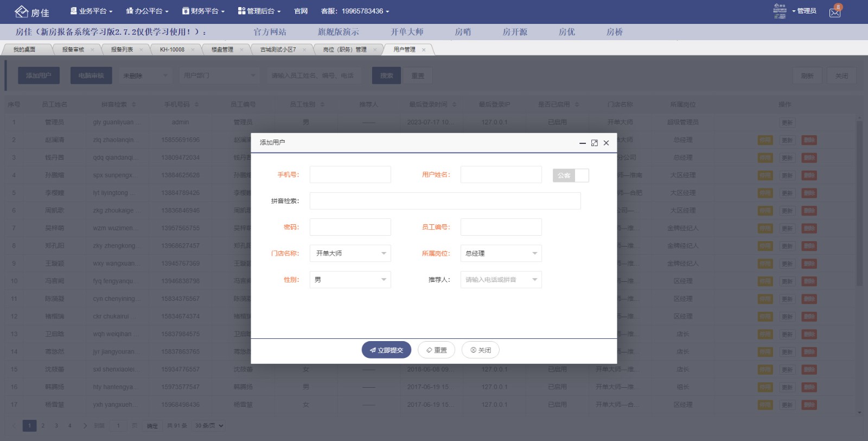Click the 房佳 logo icon
This screenshot has width=868, height=441.
pyautogui.click(x=21, y=11)
